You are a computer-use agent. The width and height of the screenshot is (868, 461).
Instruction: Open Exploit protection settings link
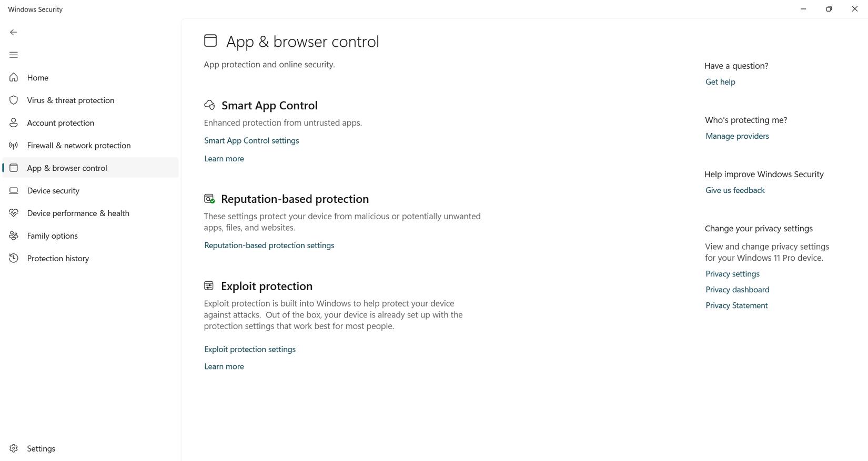coord(250,350)
